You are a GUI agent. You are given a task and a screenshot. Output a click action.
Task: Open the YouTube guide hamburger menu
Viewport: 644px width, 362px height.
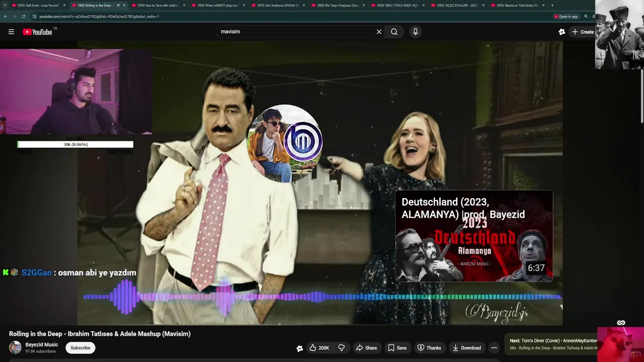click(x=11, y=32)
